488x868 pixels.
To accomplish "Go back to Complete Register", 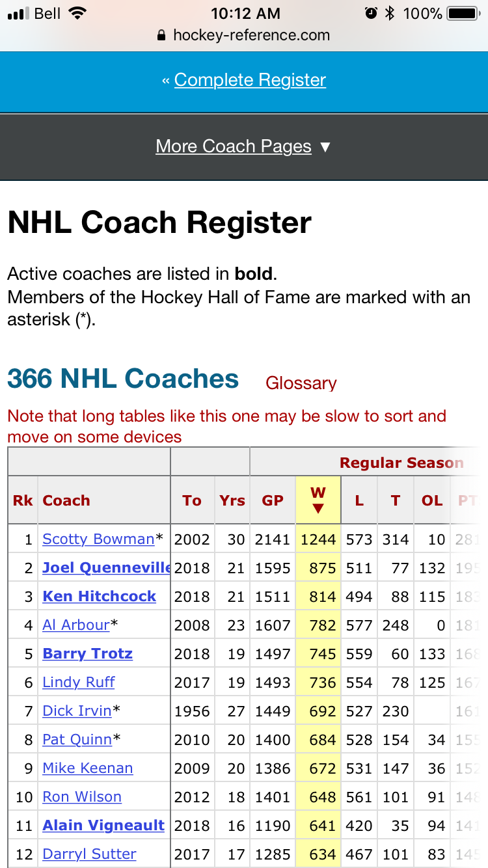I will pos(250,80).
